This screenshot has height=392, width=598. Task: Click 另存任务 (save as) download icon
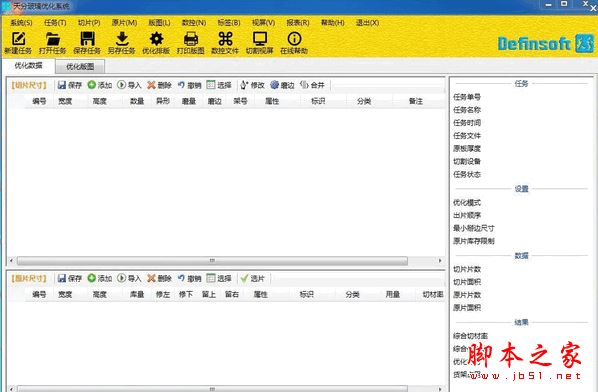(122, 39)
